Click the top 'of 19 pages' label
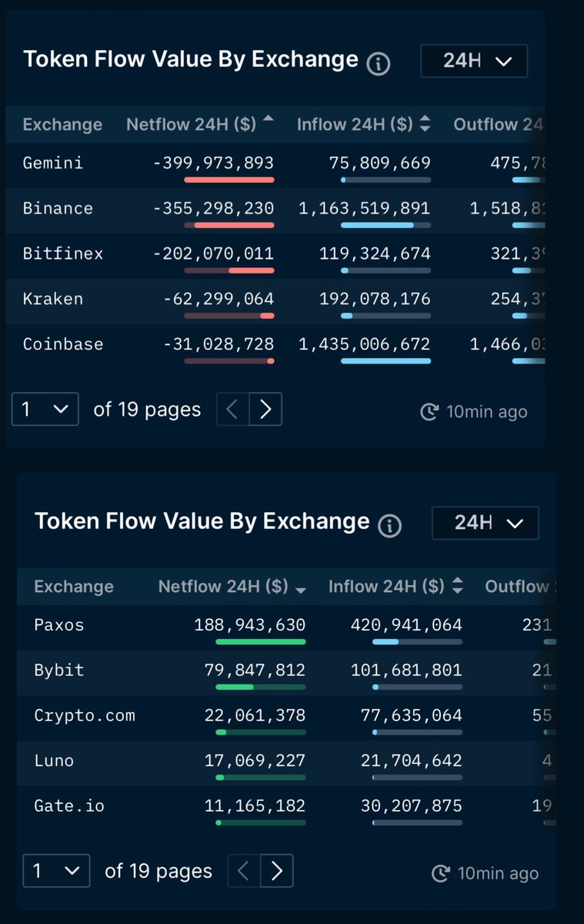The height and width of the screenshot is (924, 584). tap(147, 410)
